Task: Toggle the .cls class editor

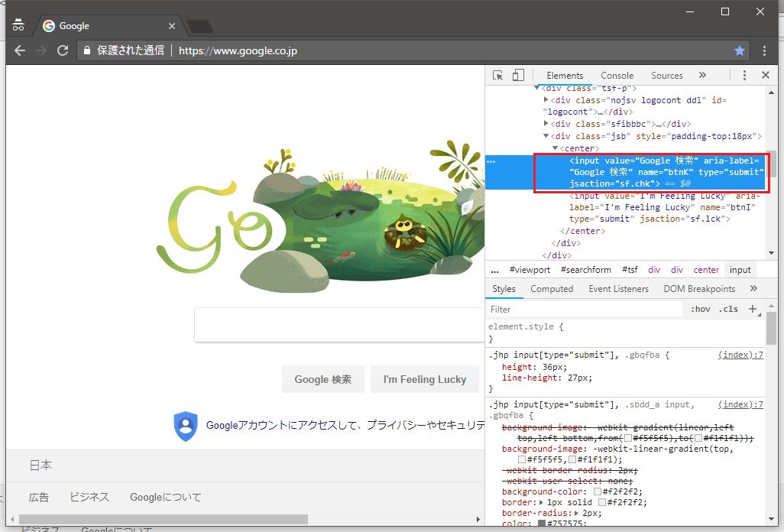Action: (x=728, y=309)
